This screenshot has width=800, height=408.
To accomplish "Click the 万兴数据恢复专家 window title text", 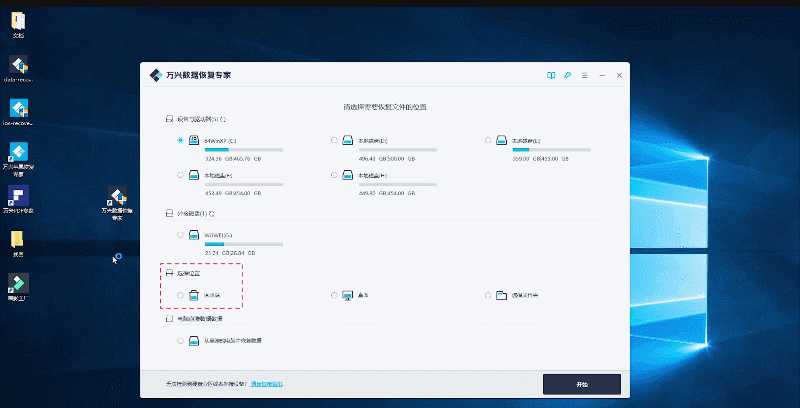I will (x=198, y=75).
